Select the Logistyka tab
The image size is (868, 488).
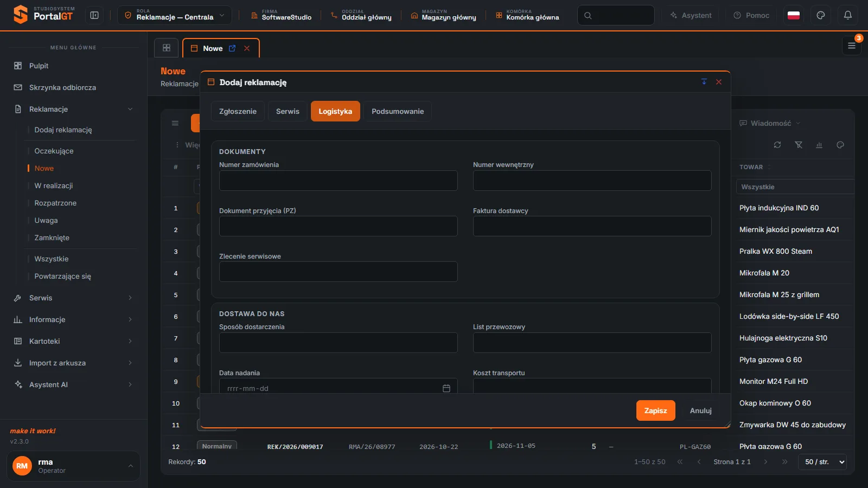click(x=335, y=111)
